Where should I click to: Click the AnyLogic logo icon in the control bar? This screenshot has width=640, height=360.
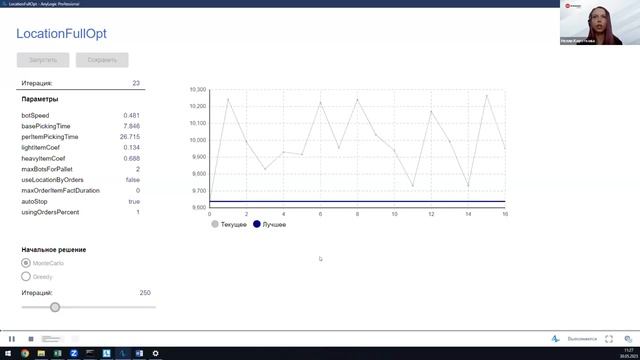(x=555, y=339)
